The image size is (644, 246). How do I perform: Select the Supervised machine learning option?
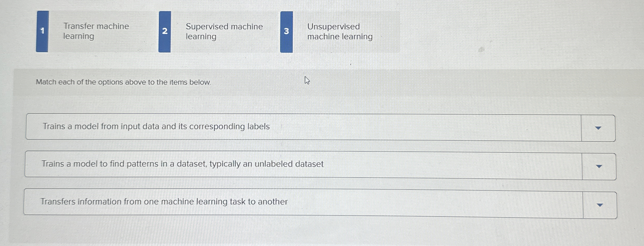point(224,31)
